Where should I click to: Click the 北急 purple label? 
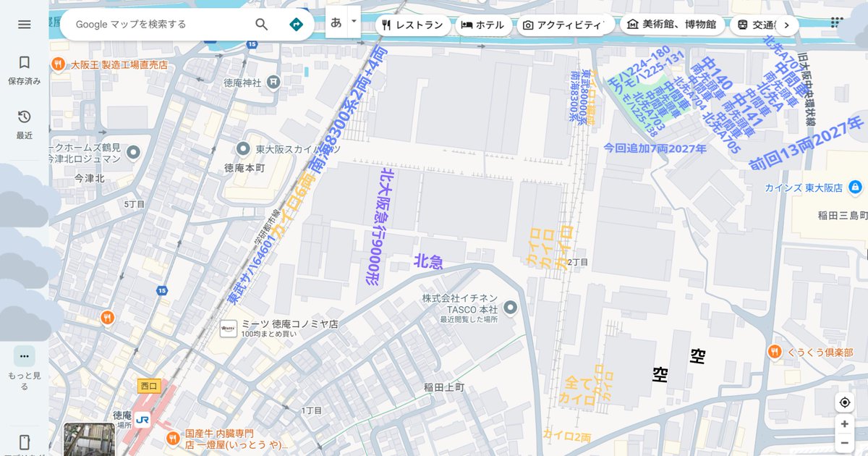[428, 262]
